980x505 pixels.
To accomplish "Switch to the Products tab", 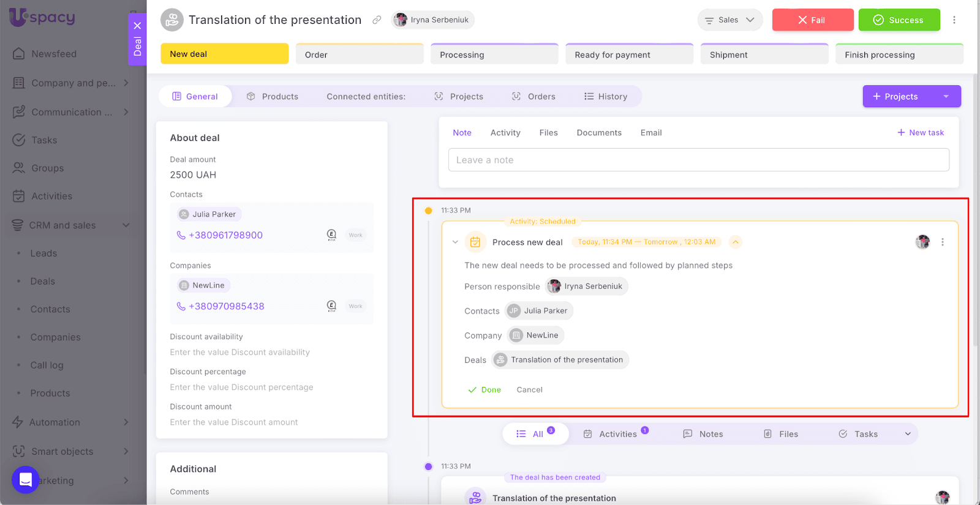I will (x=273, y=97).
